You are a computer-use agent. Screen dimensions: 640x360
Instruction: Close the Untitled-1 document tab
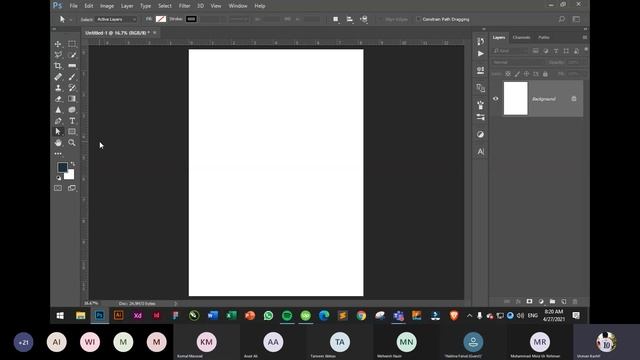155,33
